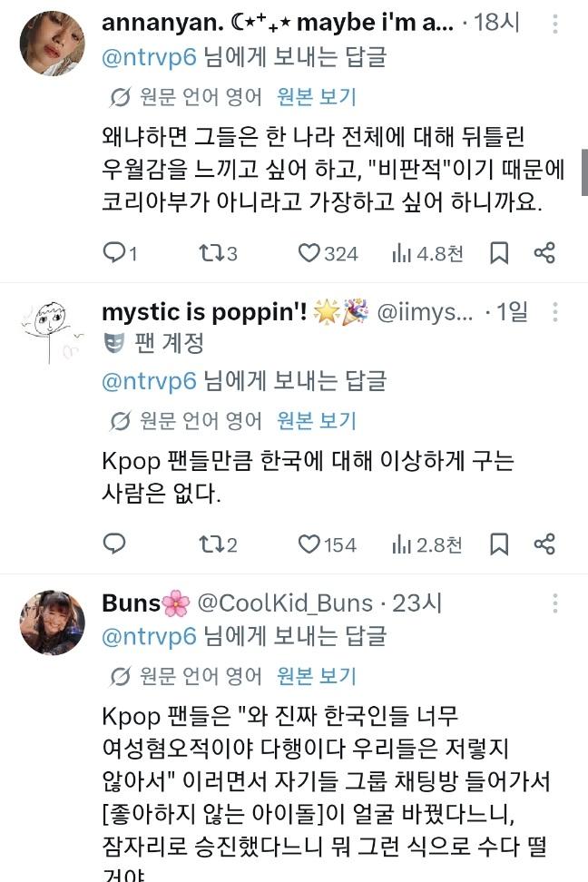This screenshot has height=882, width=588.
Task: Retweet annanyan's reply showing 3 retweets
Action: coord(217,253)
